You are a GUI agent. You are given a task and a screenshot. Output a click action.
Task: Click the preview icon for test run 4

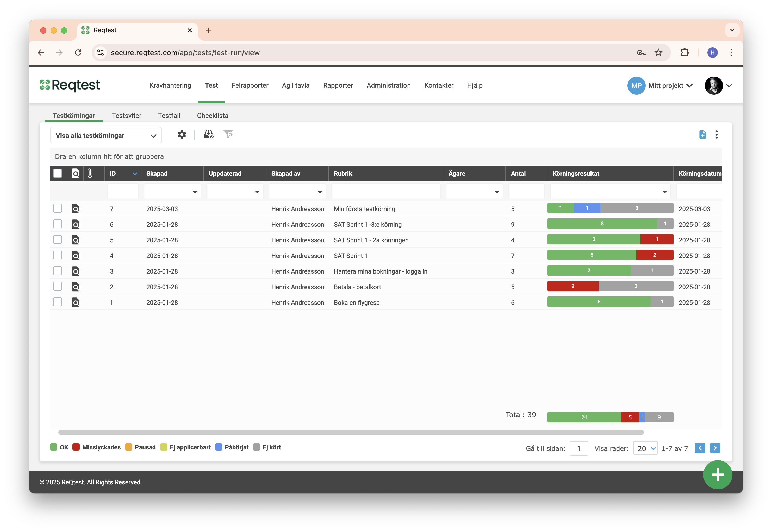pyautogui.click(x=76, y=256)
